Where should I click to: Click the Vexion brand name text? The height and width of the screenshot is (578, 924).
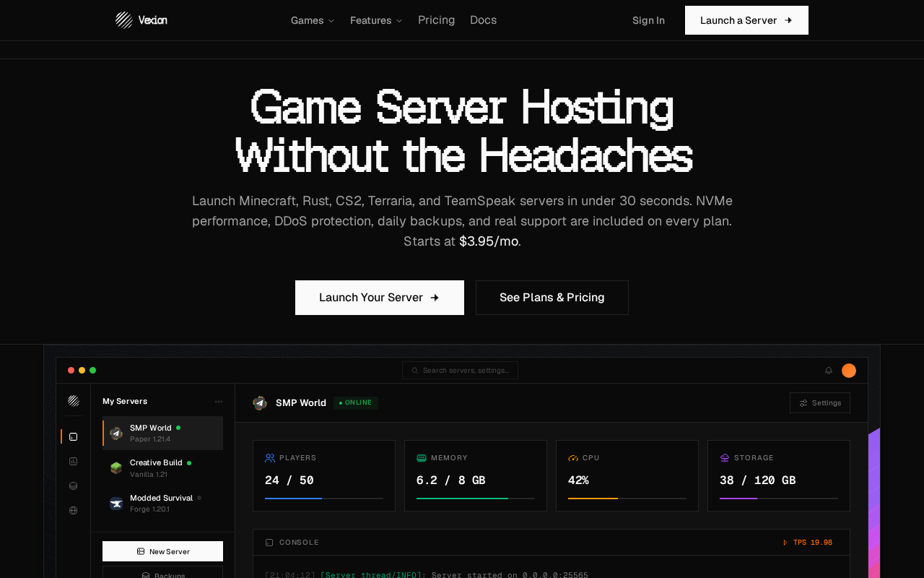[x=153, y=20]
